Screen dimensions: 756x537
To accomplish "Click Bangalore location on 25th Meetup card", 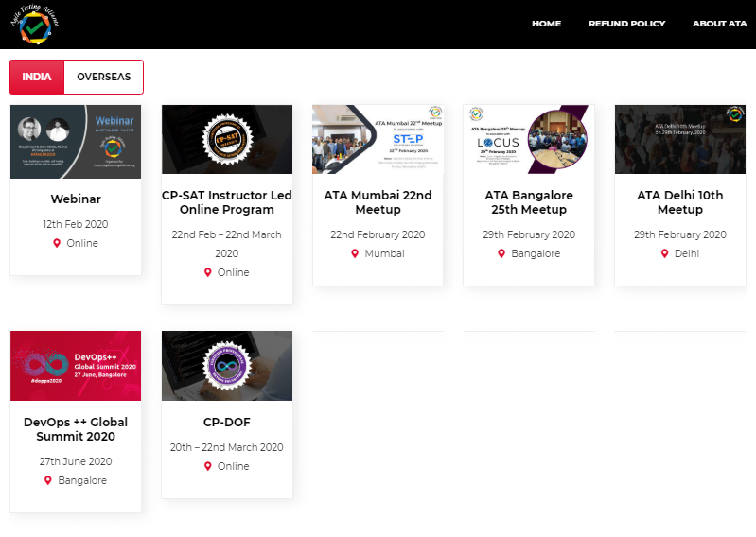I will (x=536, y=253).
